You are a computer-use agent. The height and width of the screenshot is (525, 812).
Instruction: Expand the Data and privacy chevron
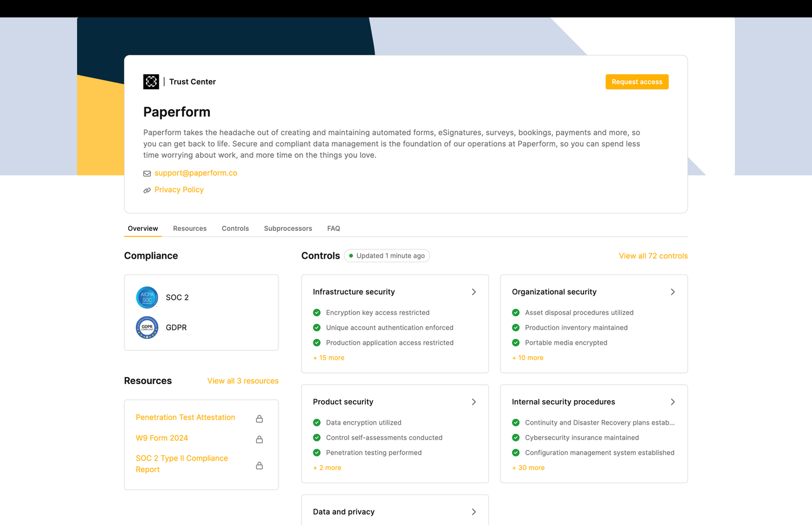(474, 512)
